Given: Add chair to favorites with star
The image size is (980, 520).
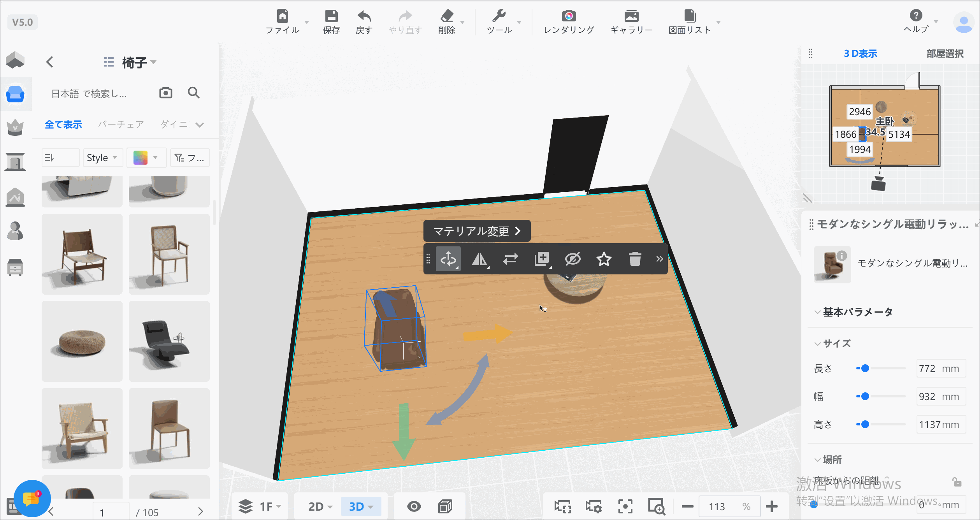Looking at the screenshot, I should tap(604, 259).
